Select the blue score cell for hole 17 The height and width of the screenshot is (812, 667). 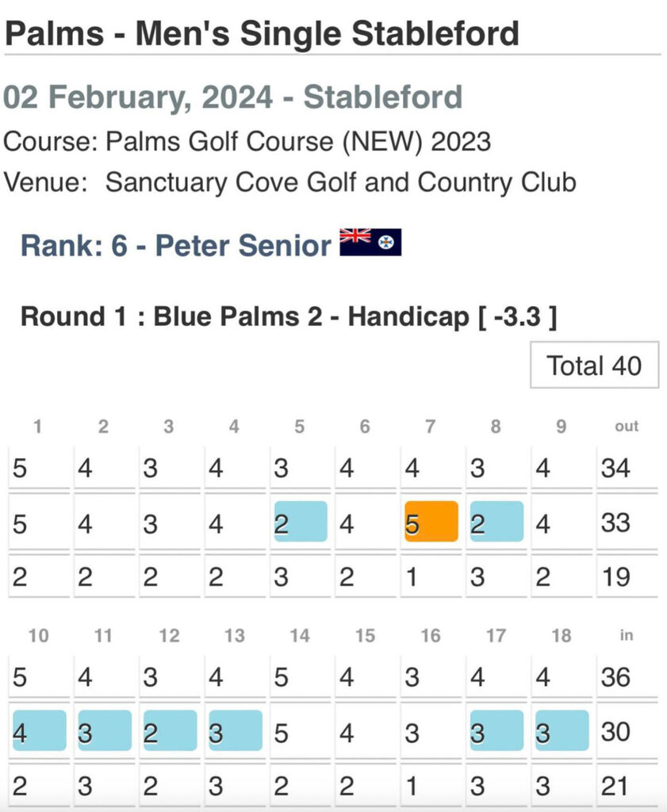[x=496, y=730]
